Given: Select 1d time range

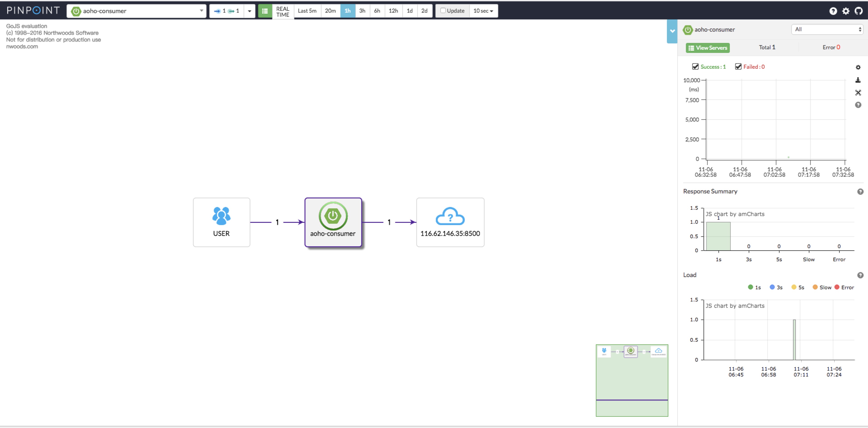Looking at the screenshot, I should click(410, 11).
